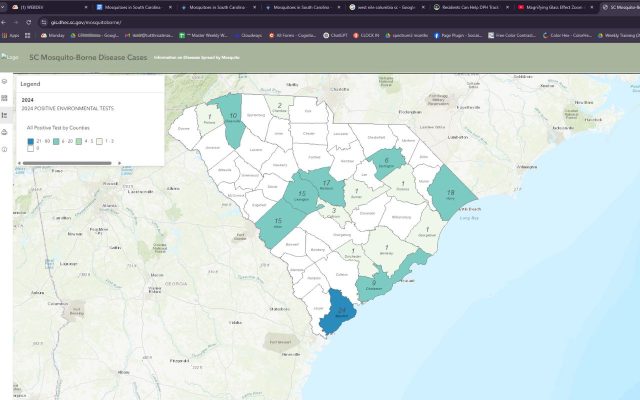Open the Master Weekly W... bookmark
Viewport: 640px width, 400px height.
pos(203,36)
